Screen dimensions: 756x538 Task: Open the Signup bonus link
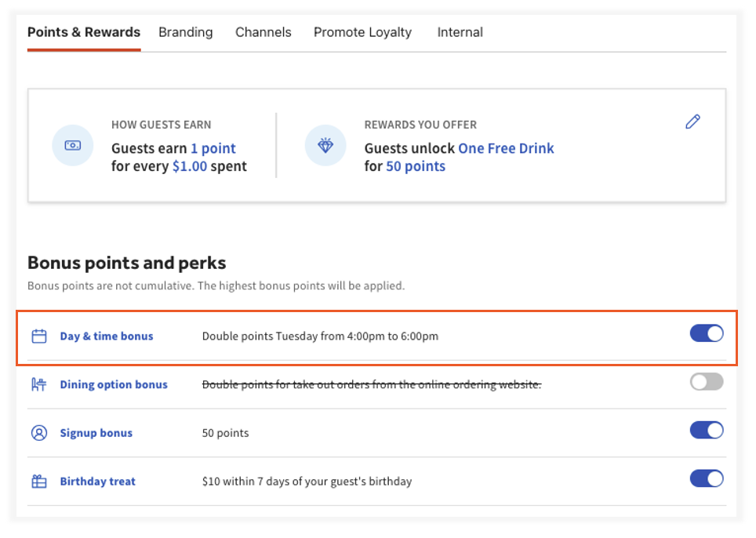pyautogui.click(x=96, y=433)
